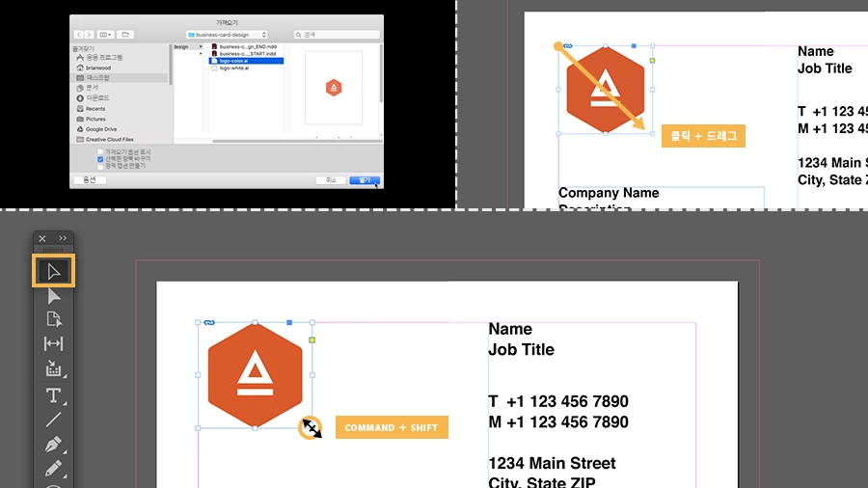Select Creative Cloud Files in the sidebar
Screen dimensions: 868x488
point(105,140)
